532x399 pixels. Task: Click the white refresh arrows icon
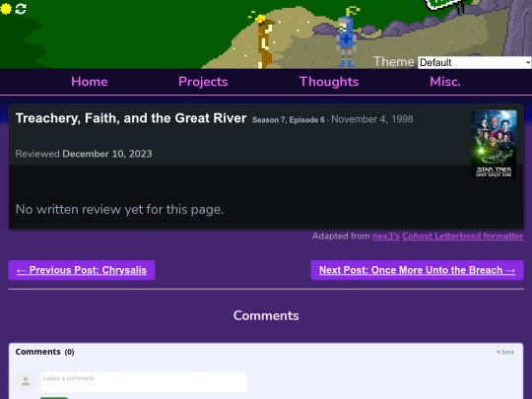21,9
